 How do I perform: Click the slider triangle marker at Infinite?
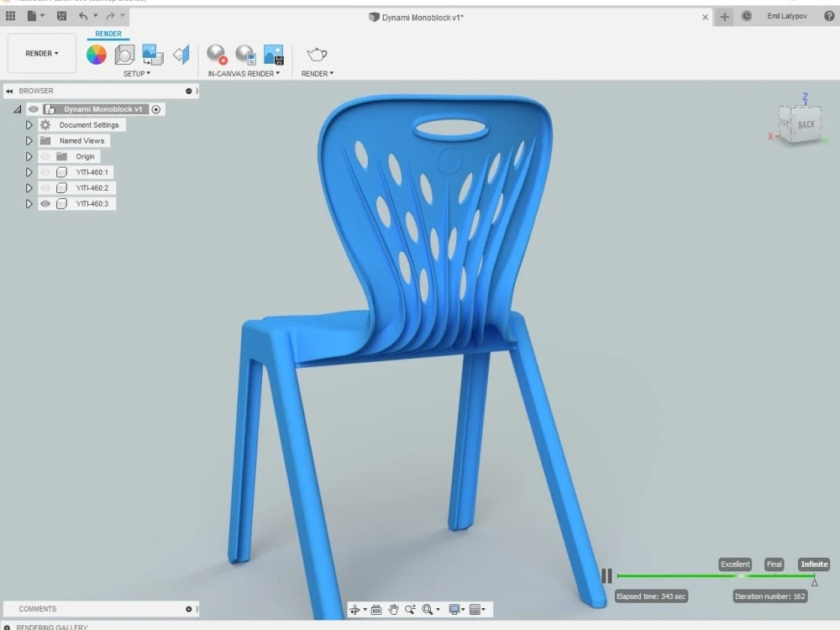[x=814, y=582]
